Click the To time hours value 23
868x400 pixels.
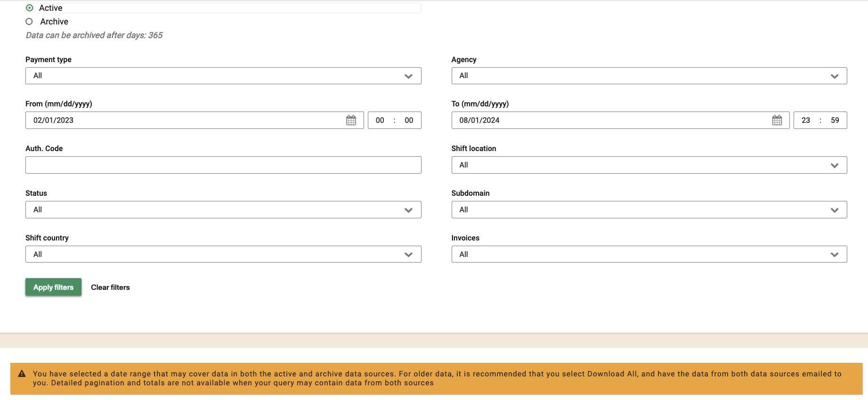click(806, 120)
